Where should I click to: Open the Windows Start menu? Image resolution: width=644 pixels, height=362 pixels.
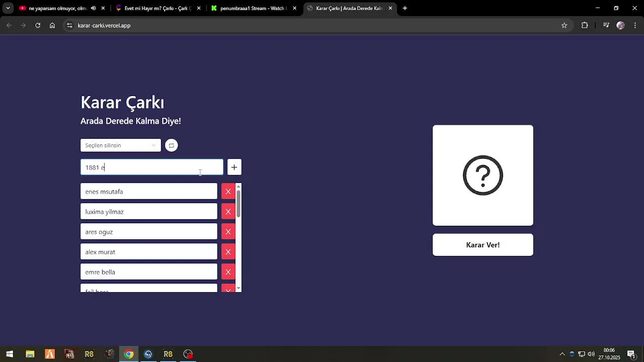pos(10,354)
